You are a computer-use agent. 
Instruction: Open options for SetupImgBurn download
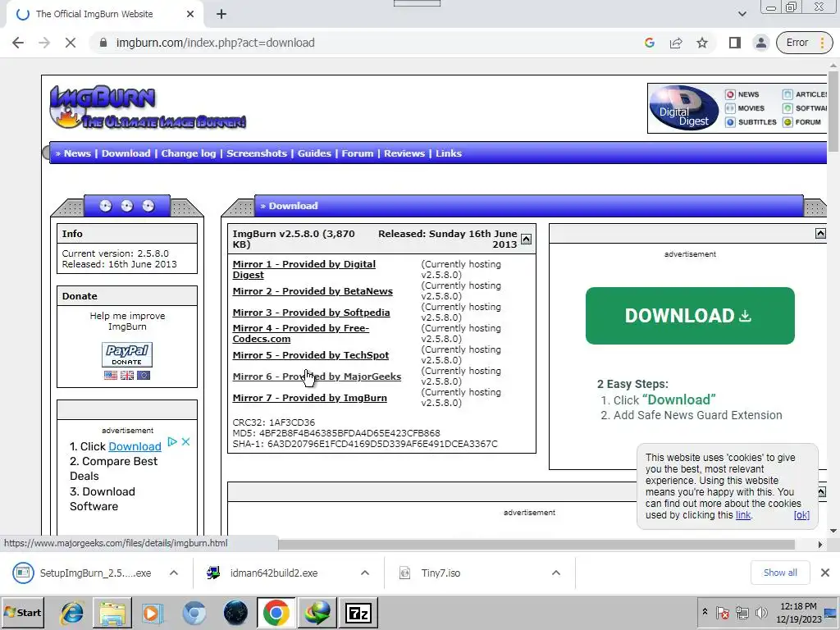tap(174, 573)
